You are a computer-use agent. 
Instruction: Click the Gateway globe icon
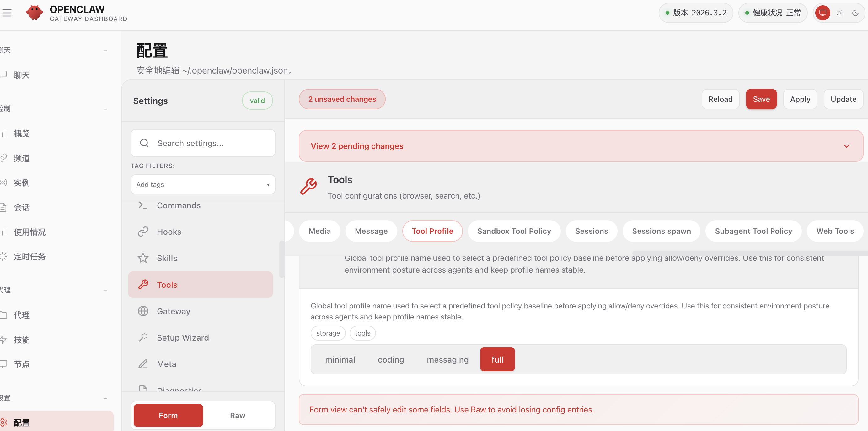coord(143,311)
